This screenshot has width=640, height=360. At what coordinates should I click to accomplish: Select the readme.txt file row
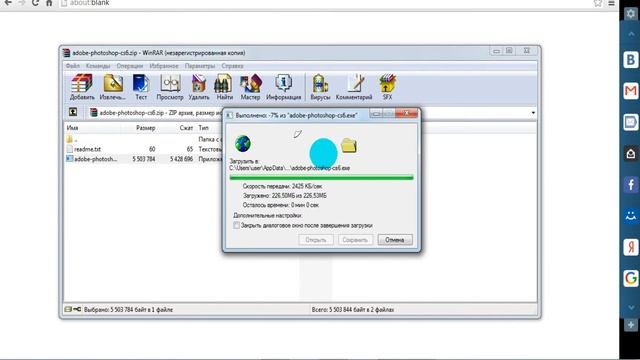click(143, 149)
